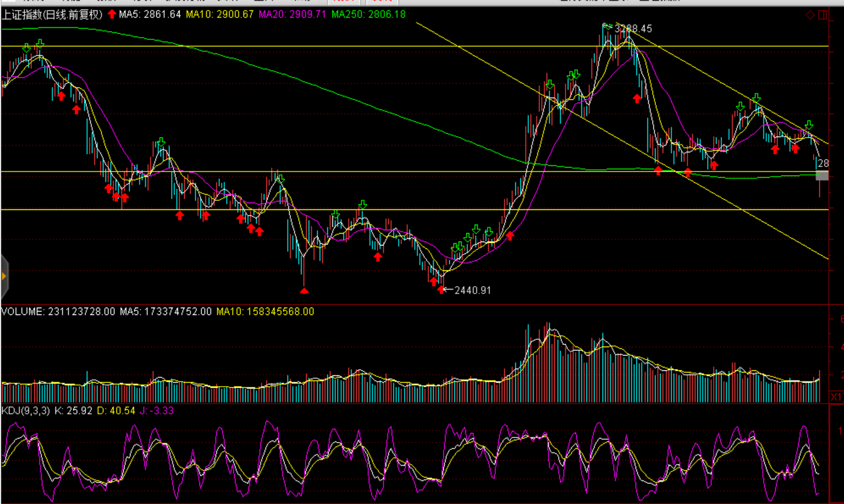Click the MA10: 2900.67 yellow label
Viewport: 844px width, 504px height.
pos(220,14)
